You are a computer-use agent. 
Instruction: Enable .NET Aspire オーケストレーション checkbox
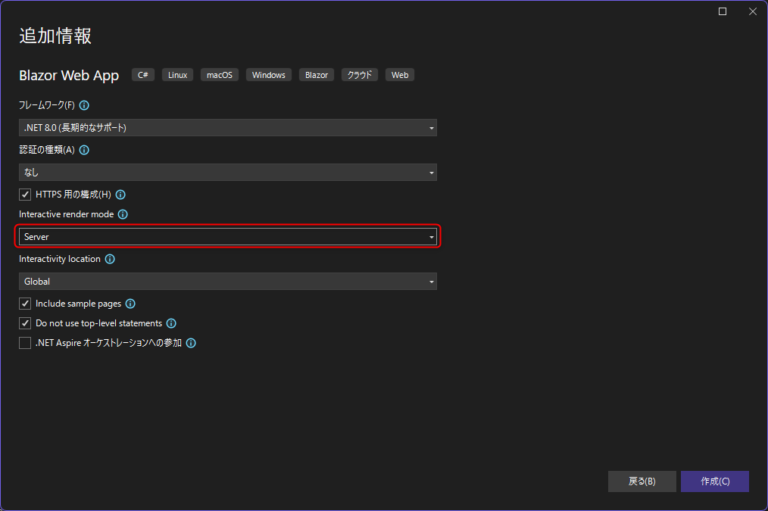[x=25, y=343]
